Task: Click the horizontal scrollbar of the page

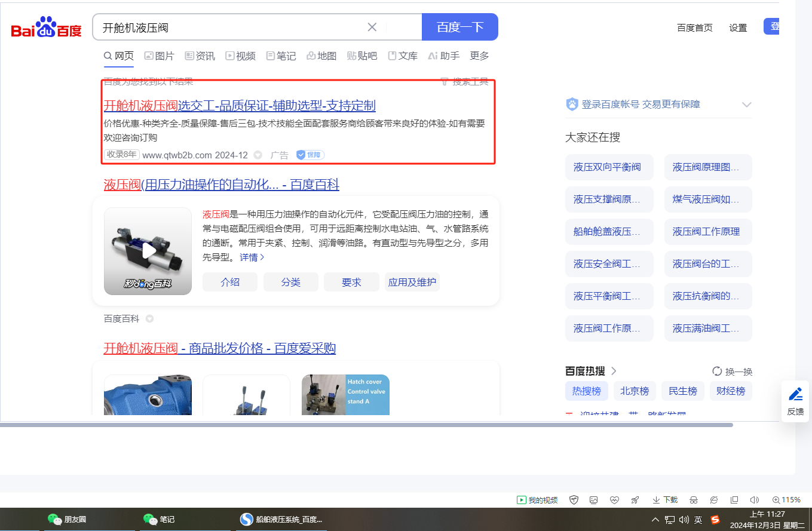Action: pyautogui.click(x=366, y=425)
